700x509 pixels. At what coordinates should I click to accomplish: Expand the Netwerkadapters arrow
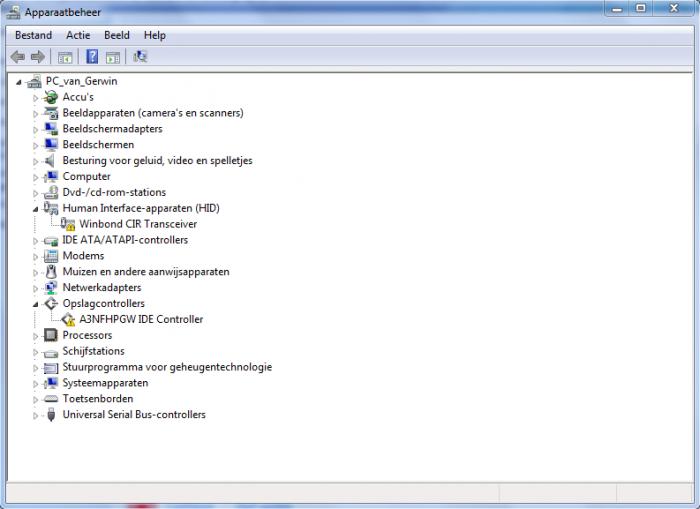(35, 288)
